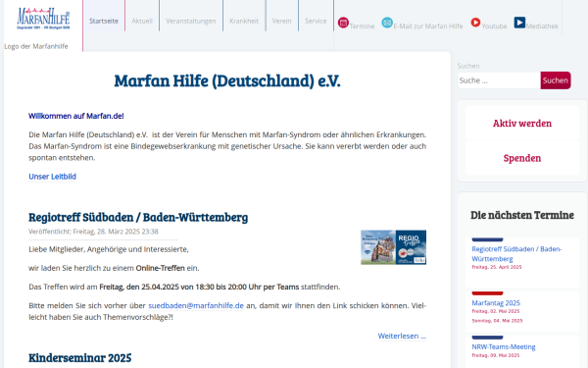Open the Startseite menu item
The width and height of the screenshot is (588, 368).
[x=104, y=21]
